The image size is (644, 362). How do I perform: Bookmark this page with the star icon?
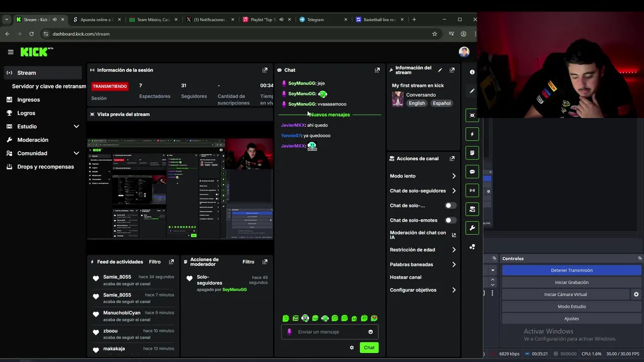pyautogui.click(x=435, y=34)
